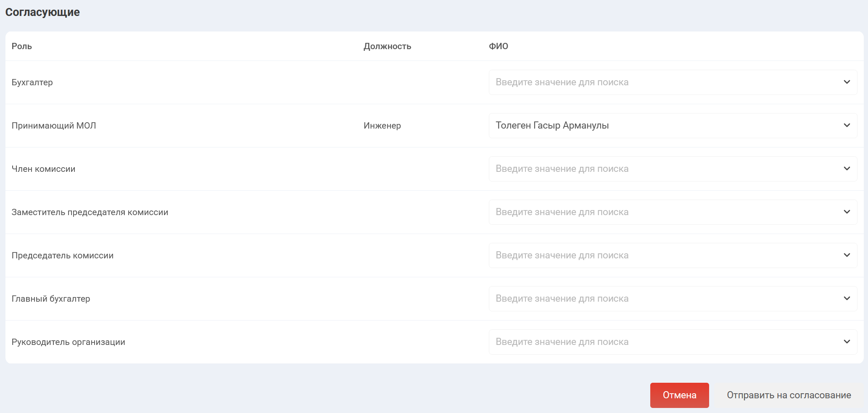
Task: Expand the Председатель комиссии chevron arrow
Action: pyautogui.click(x=847, y=255)
